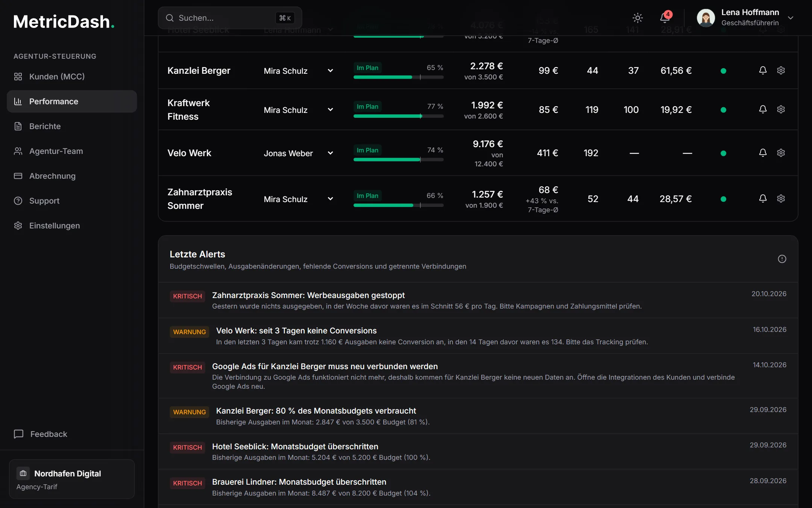
Task: Open the user menu chevron beside Lena Hoffmann
Action: point(790,18)
